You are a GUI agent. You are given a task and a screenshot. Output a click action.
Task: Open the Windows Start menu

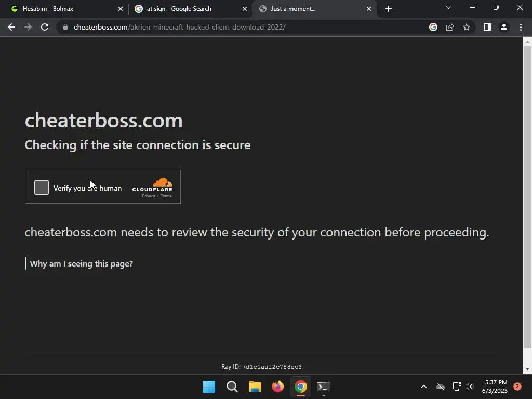tap(209, 387)
